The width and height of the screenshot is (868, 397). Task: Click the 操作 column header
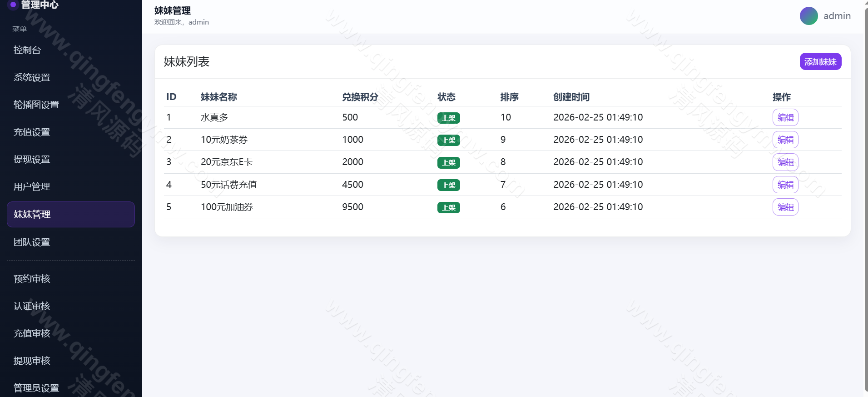pyautogui.click(x=782, y=97)
